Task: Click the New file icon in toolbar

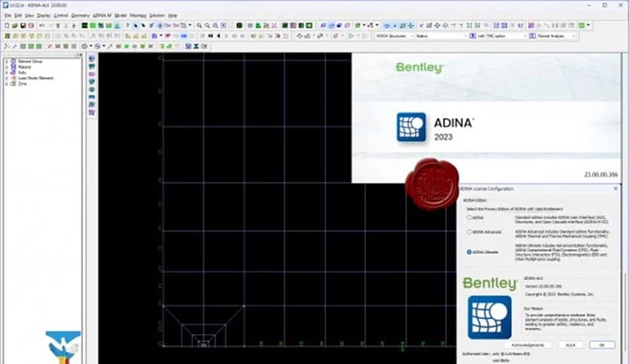Action: pyautogui.click(x=7, y=26)
